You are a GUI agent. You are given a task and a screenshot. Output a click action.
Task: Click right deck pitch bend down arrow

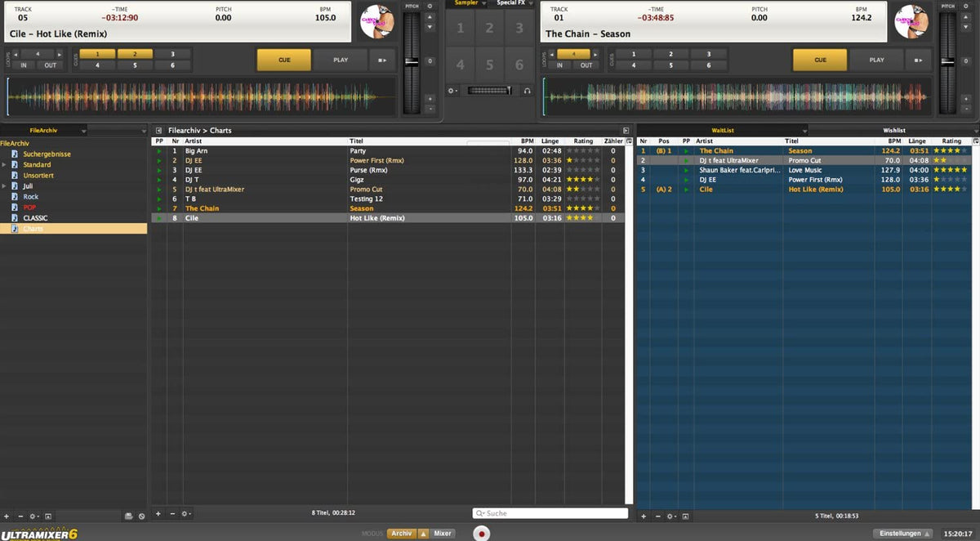coord(966,28)
